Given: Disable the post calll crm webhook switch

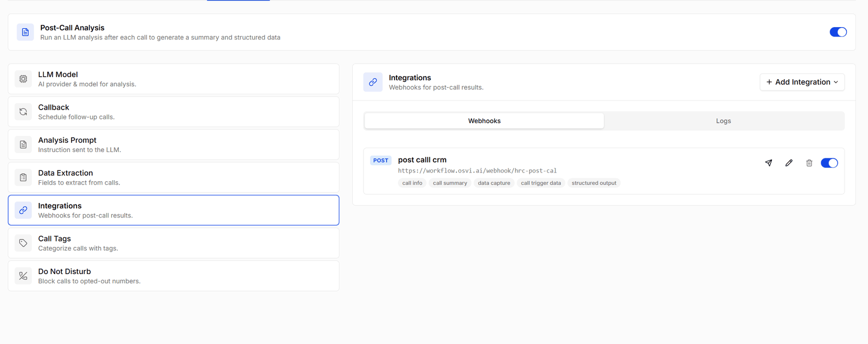Looking at the screenshot, I should tap(829, 163).
